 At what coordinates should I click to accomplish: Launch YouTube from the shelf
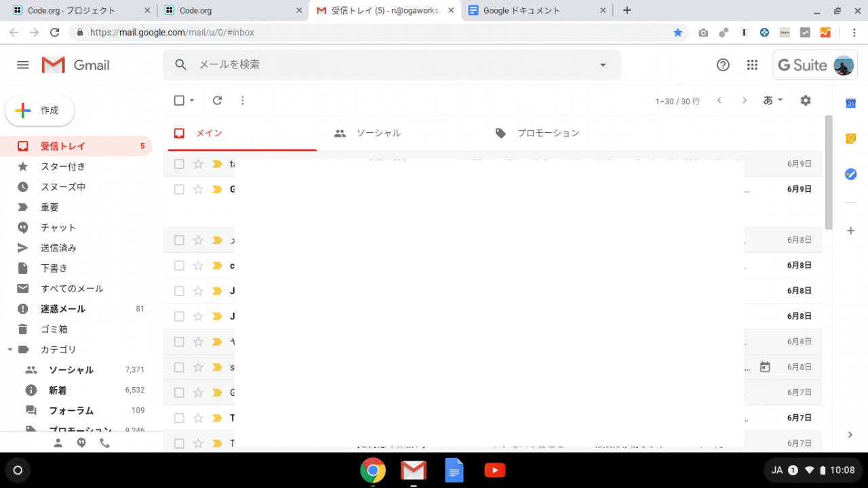click(x=495, y=470)
